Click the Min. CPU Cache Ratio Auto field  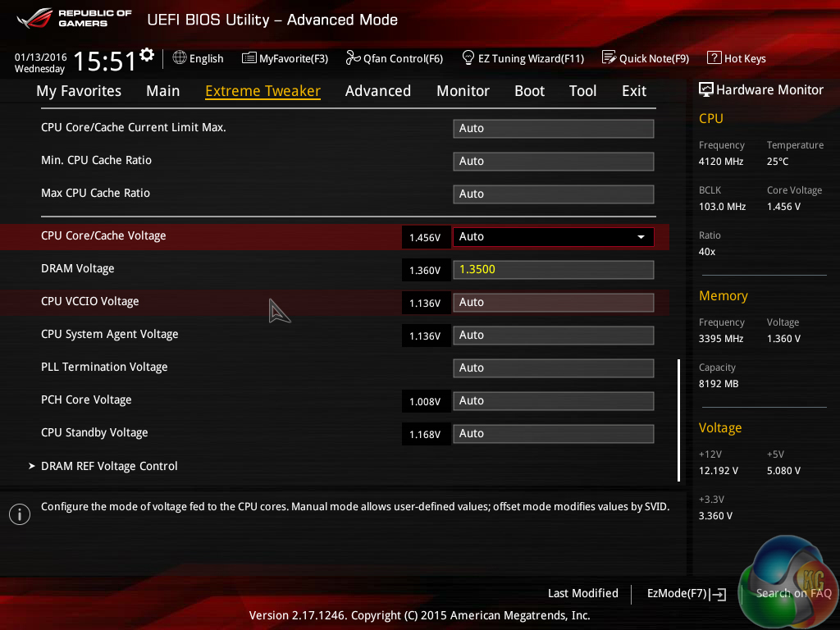point(554,162)
